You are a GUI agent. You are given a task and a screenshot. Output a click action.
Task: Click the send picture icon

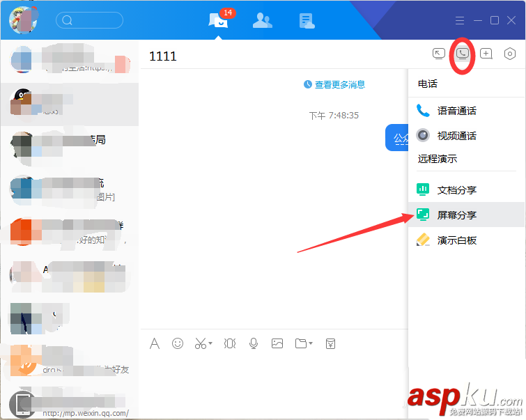[x=277, y=343]
